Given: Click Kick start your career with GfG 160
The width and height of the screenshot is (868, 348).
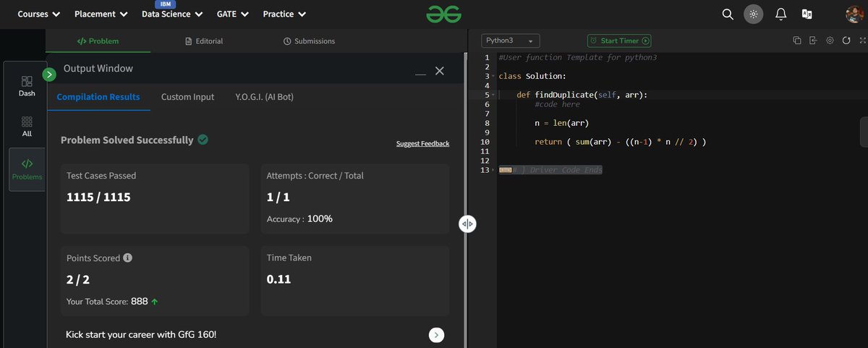Looking at the screenshot, I should click(140, 334).
